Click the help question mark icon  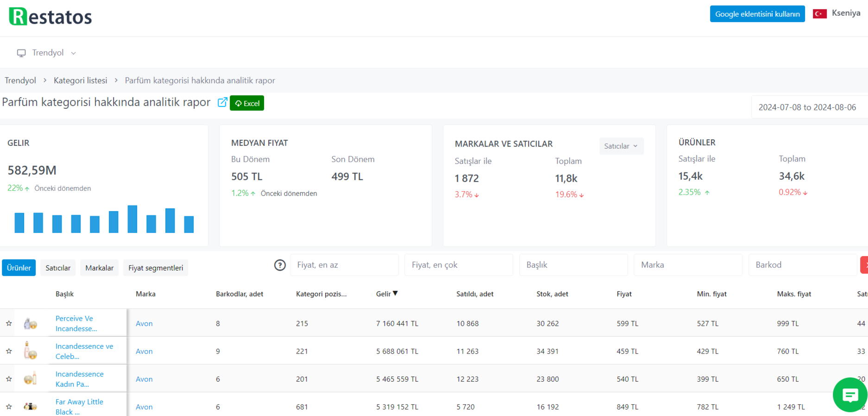280,265
